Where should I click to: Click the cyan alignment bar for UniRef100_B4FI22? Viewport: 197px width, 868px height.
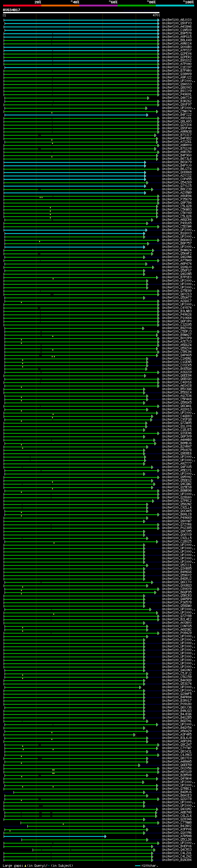click(76, 115)
